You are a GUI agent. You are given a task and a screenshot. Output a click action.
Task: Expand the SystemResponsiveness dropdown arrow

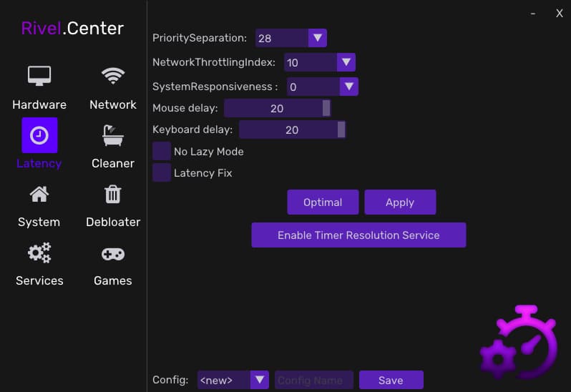(349, 87)
